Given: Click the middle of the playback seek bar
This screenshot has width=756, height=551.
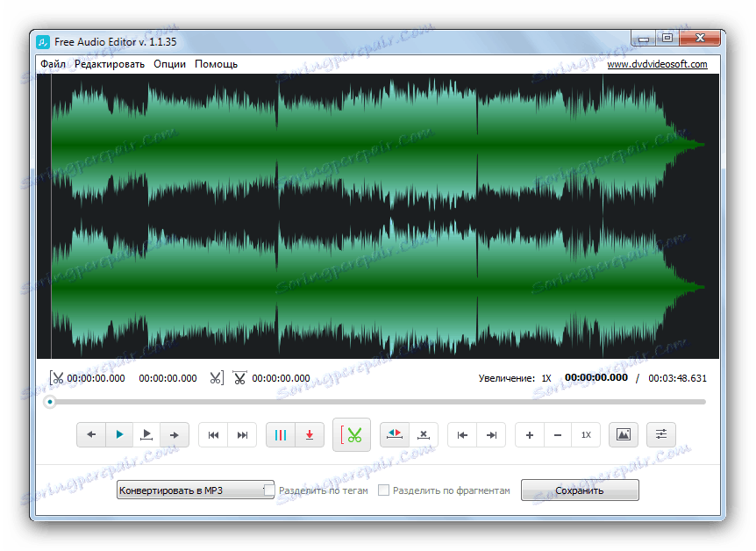Looking at the screenshot, I should (377, 402).
